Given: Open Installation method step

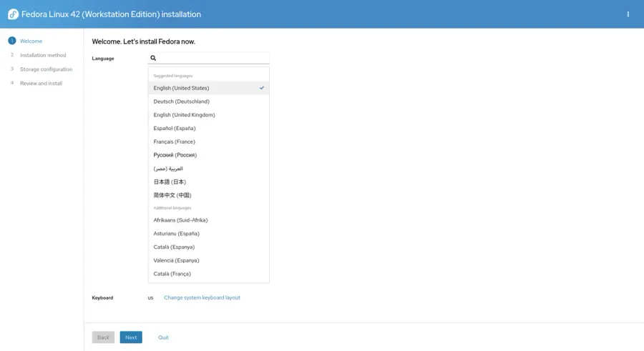Looking at the screenshot, I should [x=43, y=55].
